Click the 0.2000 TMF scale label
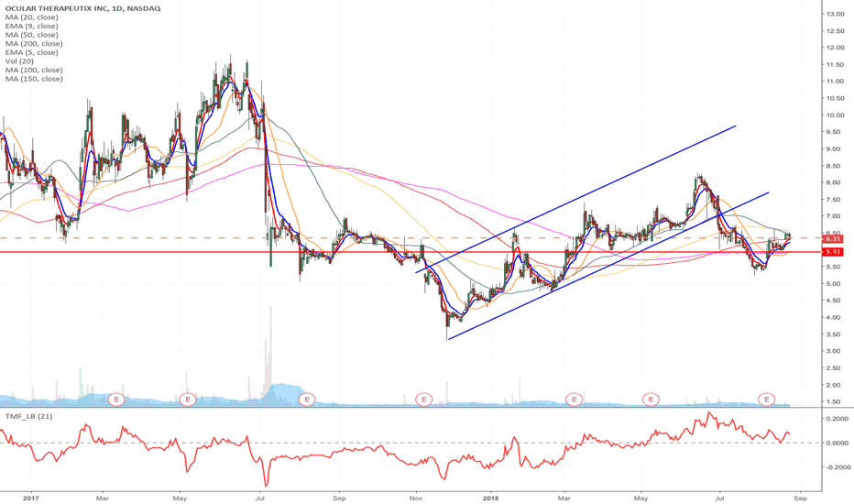This screenshot has height=504, width=854. (838, 419)
